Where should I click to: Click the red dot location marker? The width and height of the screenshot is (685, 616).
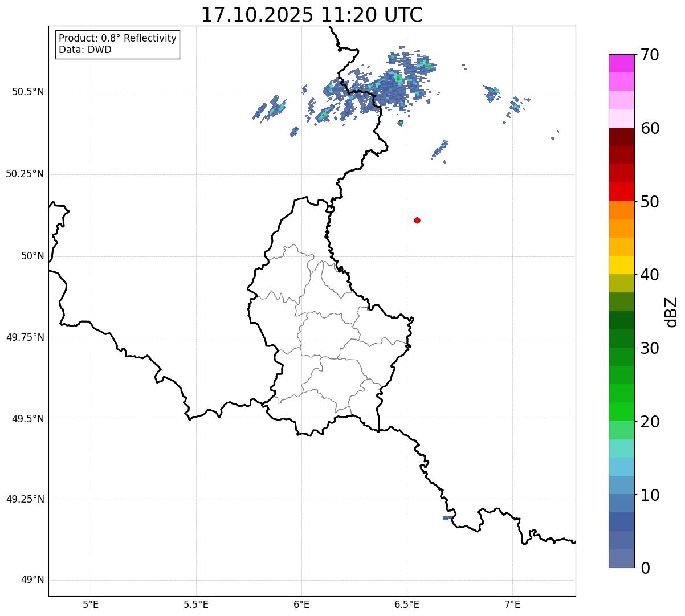[417, 220]
